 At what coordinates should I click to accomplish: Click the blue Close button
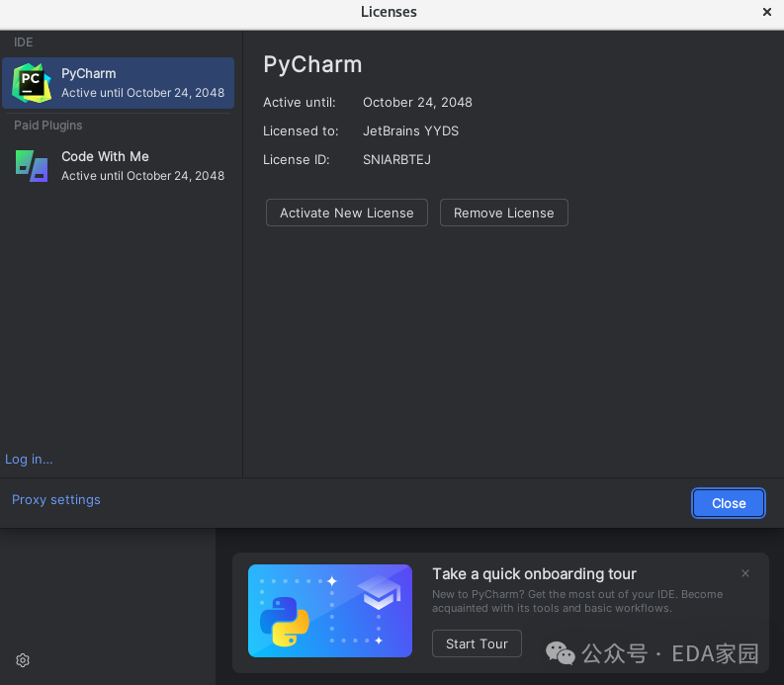click(729, 503)
